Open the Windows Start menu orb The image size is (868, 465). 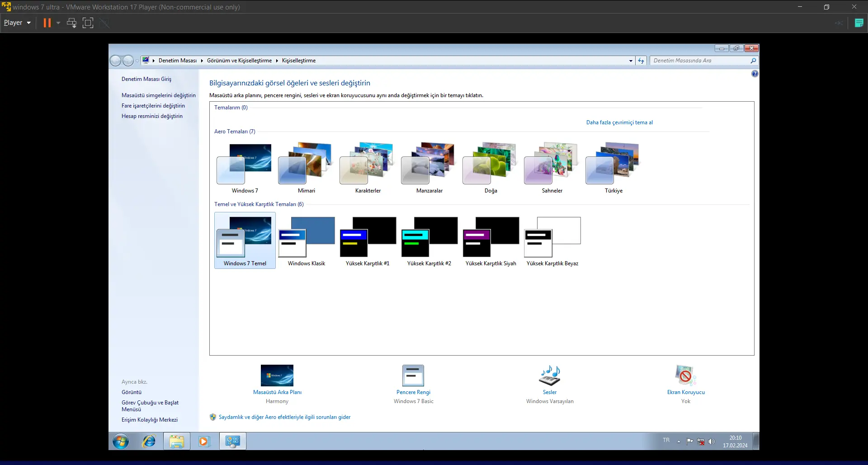pyautogui.click(x=121, y=441)
